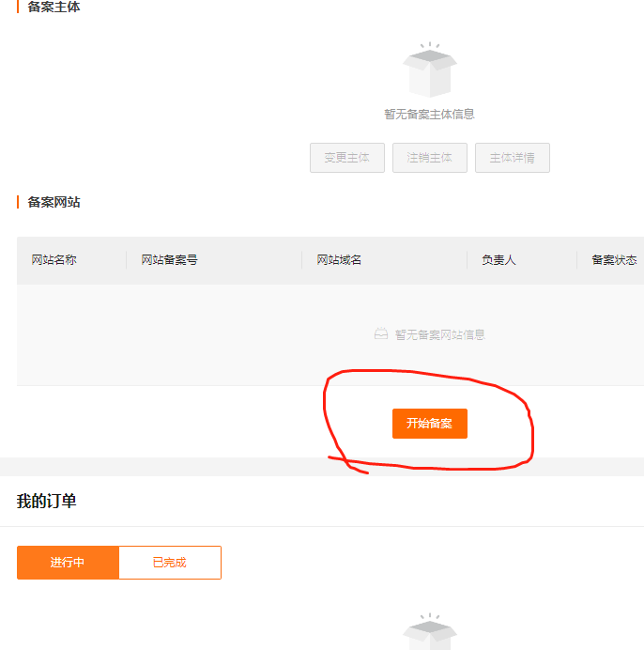
Task: Switch to the 进行中 orders tab
Action: point(68,563)
